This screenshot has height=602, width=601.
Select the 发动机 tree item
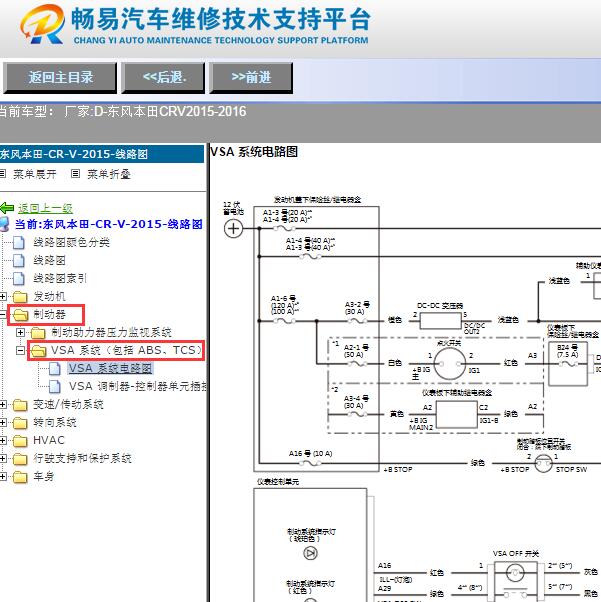pyautogui.click(x=49, y=296)
